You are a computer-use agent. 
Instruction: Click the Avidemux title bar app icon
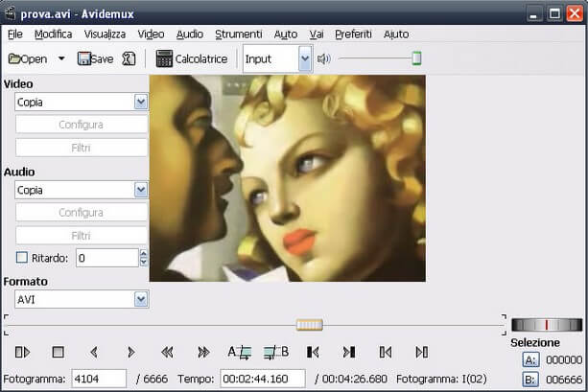[x=10, y=13]
